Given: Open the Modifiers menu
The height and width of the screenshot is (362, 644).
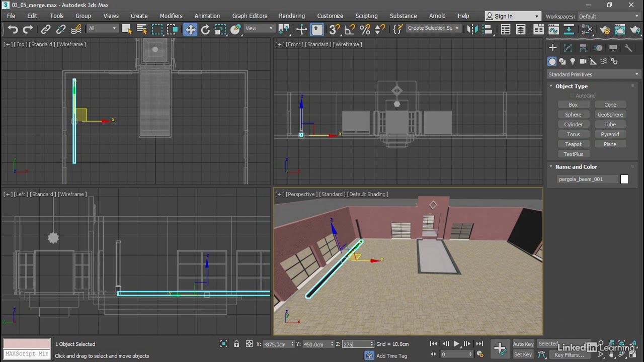Looking at the screenshot, I should pyautogui.click(x=171, y=16).
